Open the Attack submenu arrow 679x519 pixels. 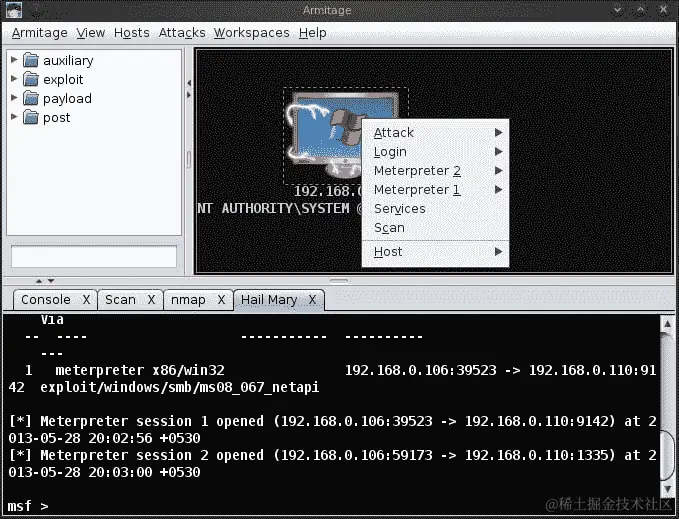point(498,132)
